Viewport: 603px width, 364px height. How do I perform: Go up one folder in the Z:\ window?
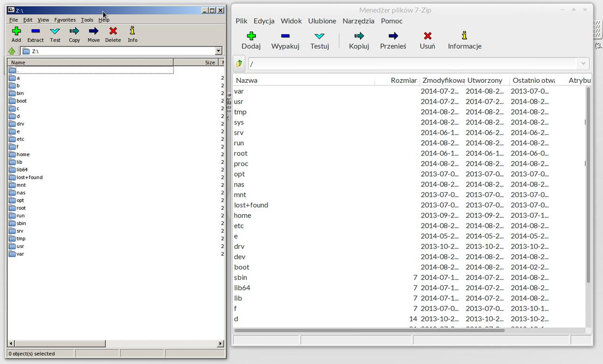[12, 51]
